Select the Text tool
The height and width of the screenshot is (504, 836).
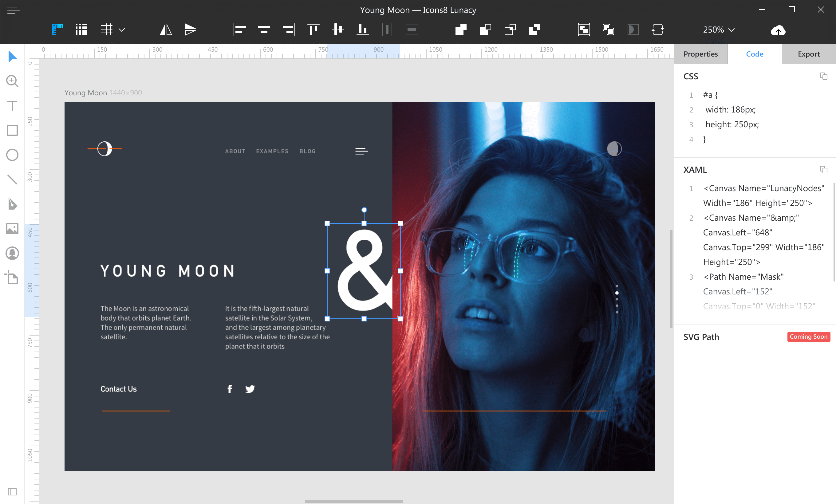[12, 106]
